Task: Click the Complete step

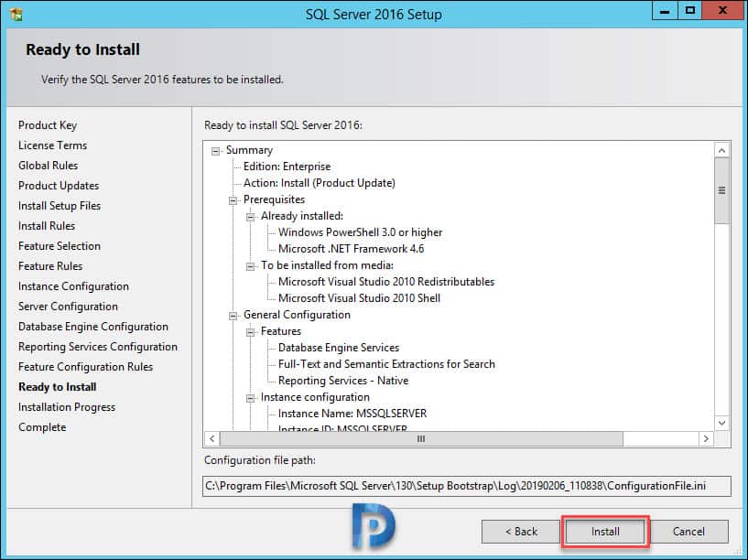Action: (x=42, y=427)
